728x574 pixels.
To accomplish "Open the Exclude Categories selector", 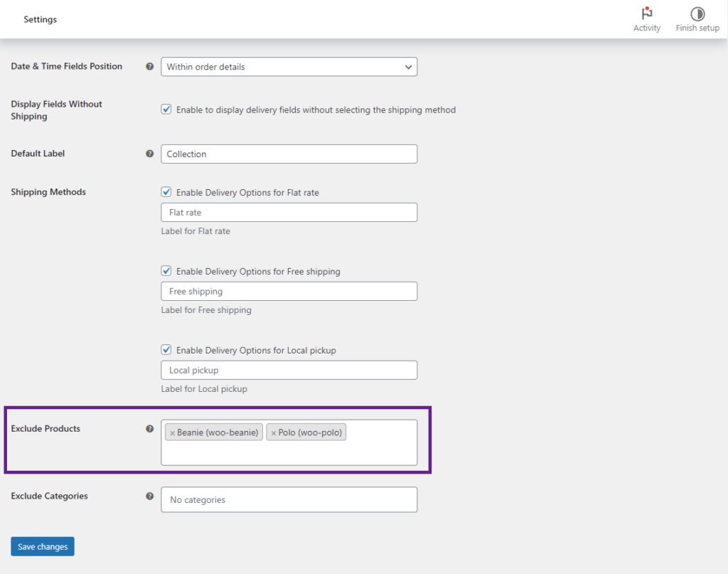I will 289,500.
